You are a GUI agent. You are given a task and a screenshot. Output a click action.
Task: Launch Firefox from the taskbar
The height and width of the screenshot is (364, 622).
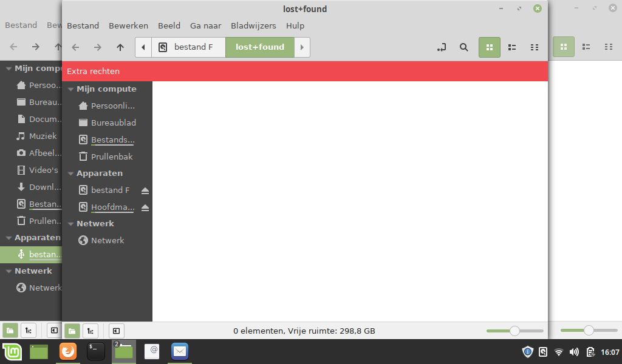coord(68,351)
